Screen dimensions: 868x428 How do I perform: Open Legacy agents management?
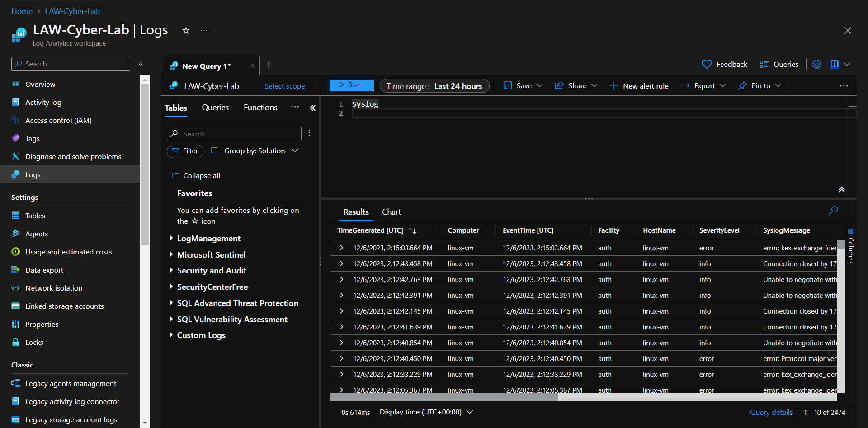pos(71,383)
